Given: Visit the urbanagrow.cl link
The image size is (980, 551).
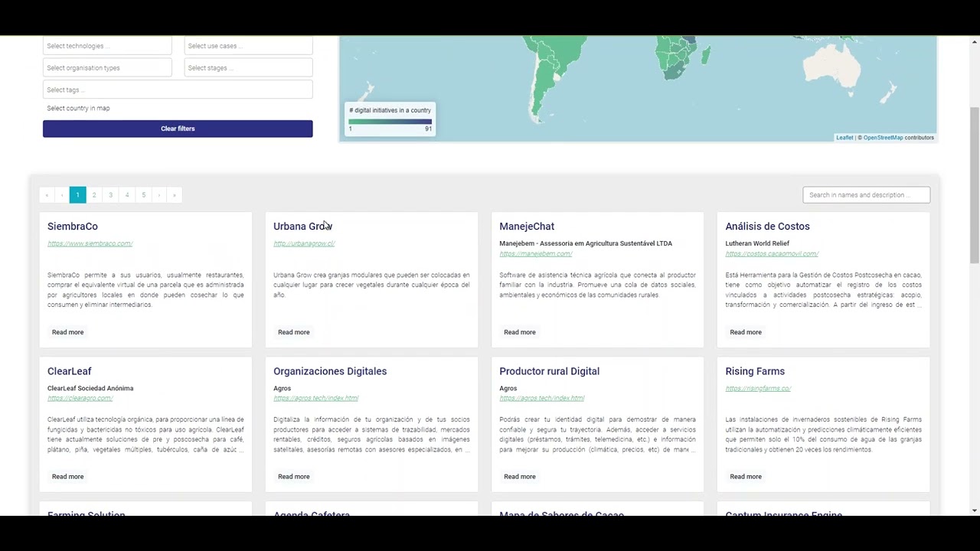Looking at the screenshot, I should (x=304, y=243).
